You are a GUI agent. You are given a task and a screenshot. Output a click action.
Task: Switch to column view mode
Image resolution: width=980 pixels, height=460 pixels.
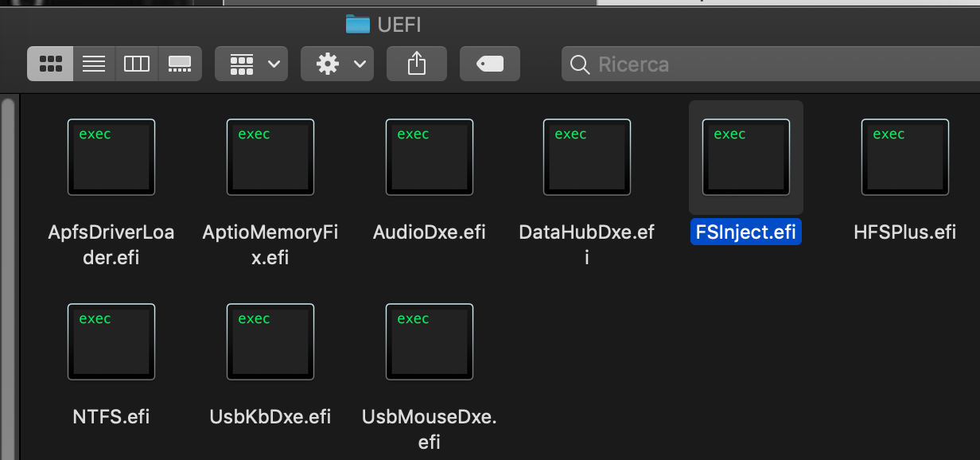[137, 64]
